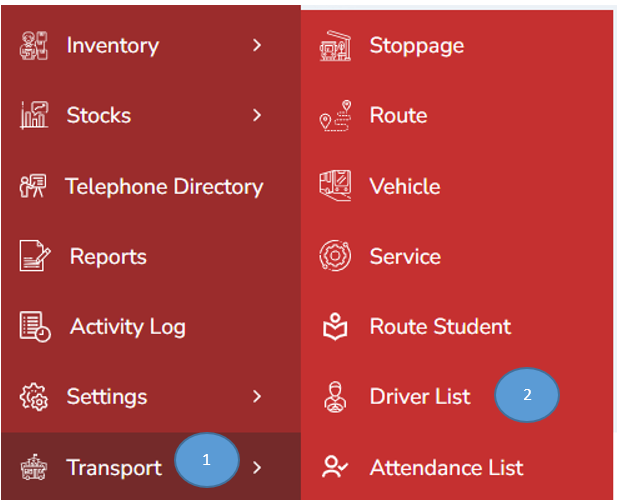The image size is (618, 503).
Task: Click the Service gear icon
Action: 335,256
